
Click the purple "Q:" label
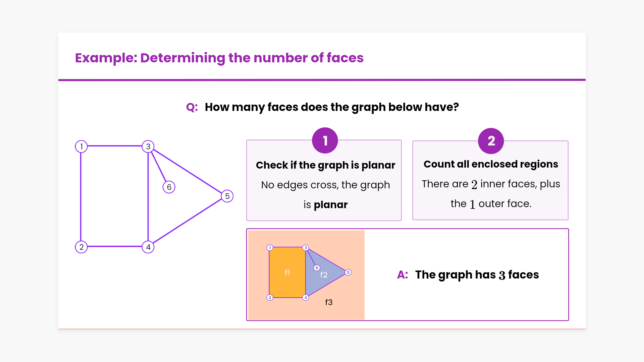[192, 107]
